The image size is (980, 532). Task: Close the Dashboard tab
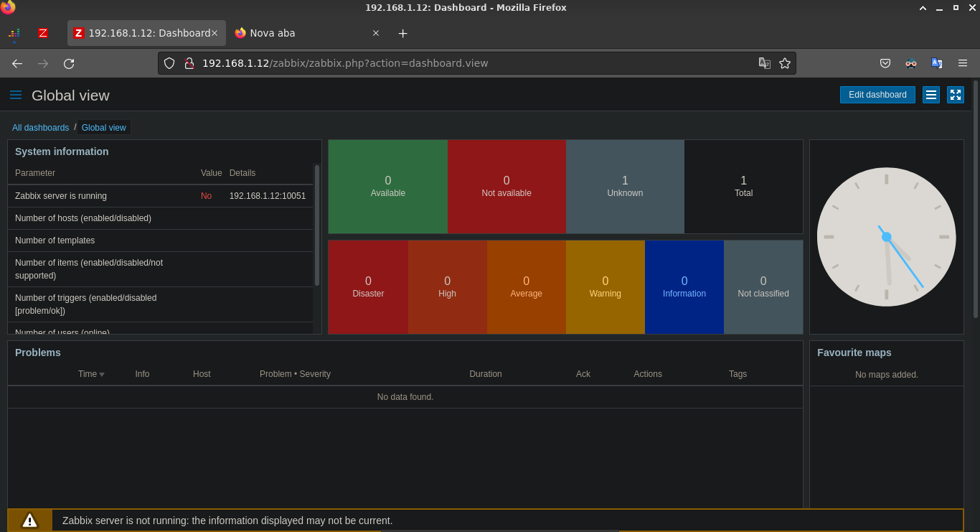pos(214,33)
